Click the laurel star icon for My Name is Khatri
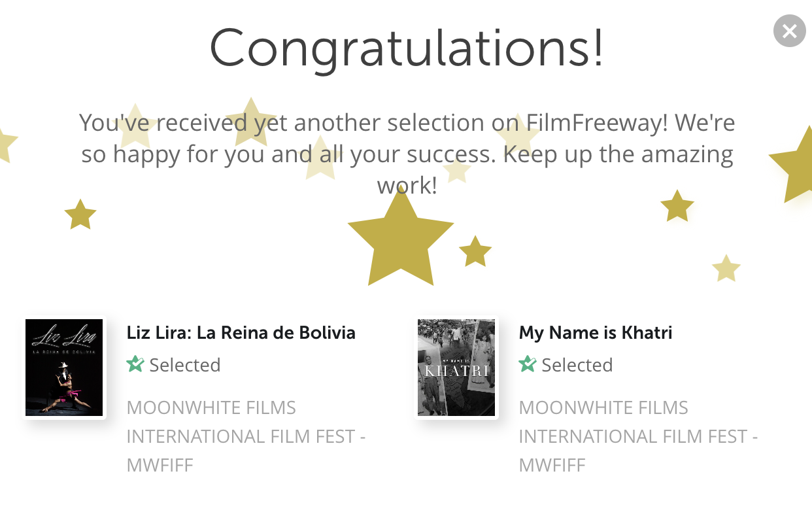Viewport: 812px width, 518px height. click(528, 364)
